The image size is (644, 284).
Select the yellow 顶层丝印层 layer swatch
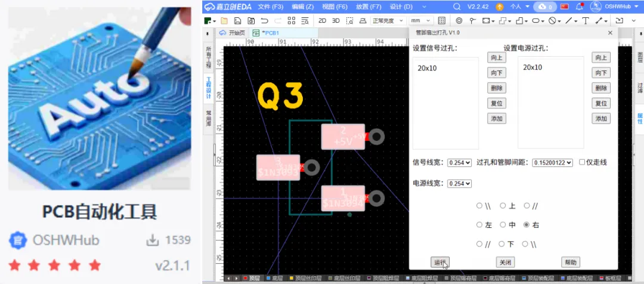tap(292, 279)
